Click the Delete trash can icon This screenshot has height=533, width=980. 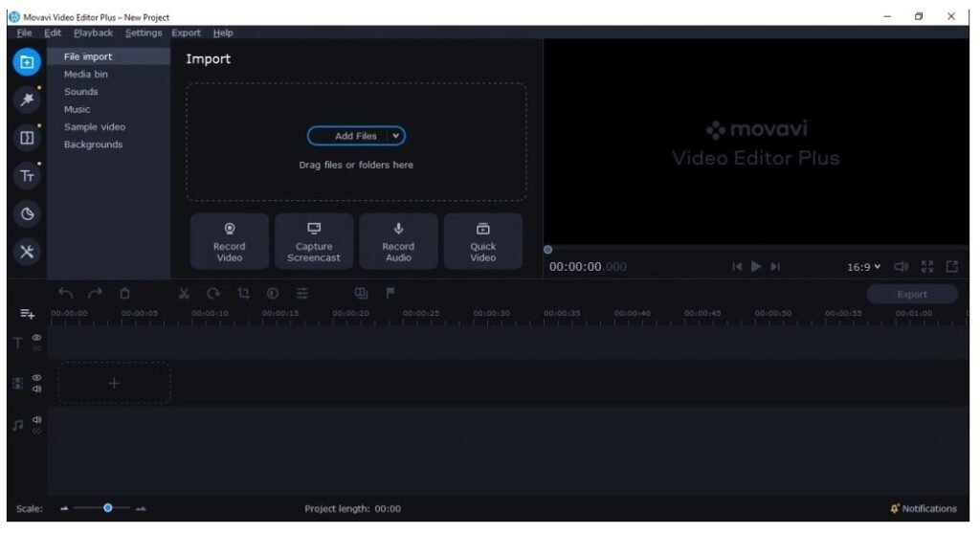pyautogui.click(x=125, y=294)
